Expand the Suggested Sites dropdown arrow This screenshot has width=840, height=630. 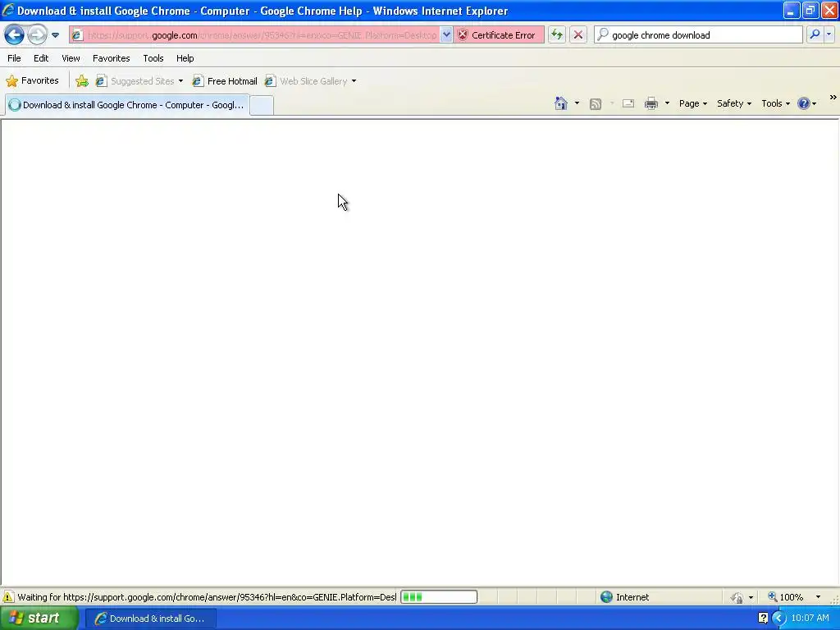tap(180, 81)
